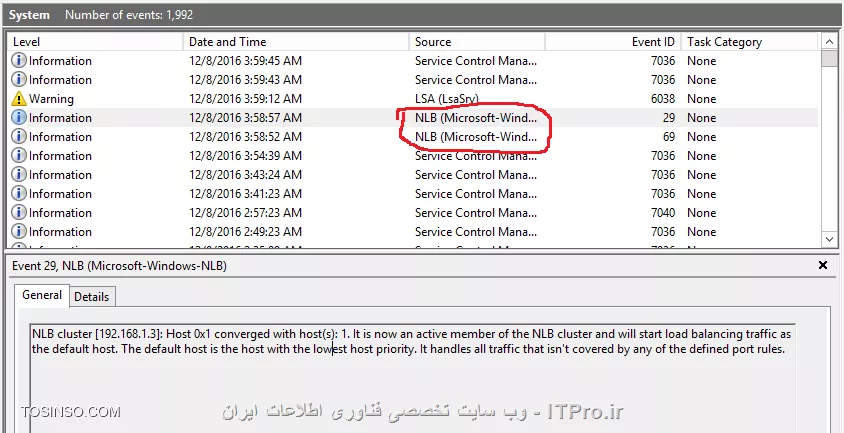Click the yellow Warning icon at 3:59:12 AM
Image resolution: width=844 pixels, height=433 pixels.
(x=19, y=99)
